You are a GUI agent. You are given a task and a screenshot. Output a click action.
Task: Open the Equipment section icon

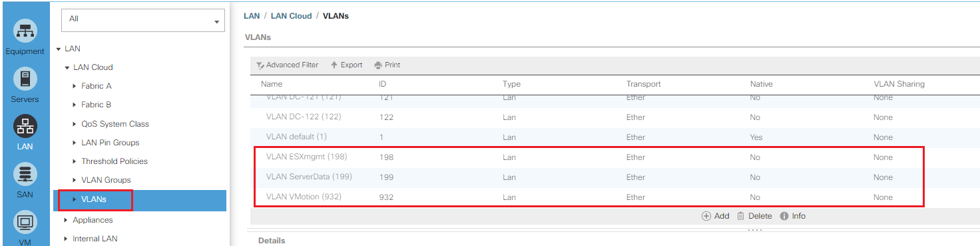pos(25,31)
